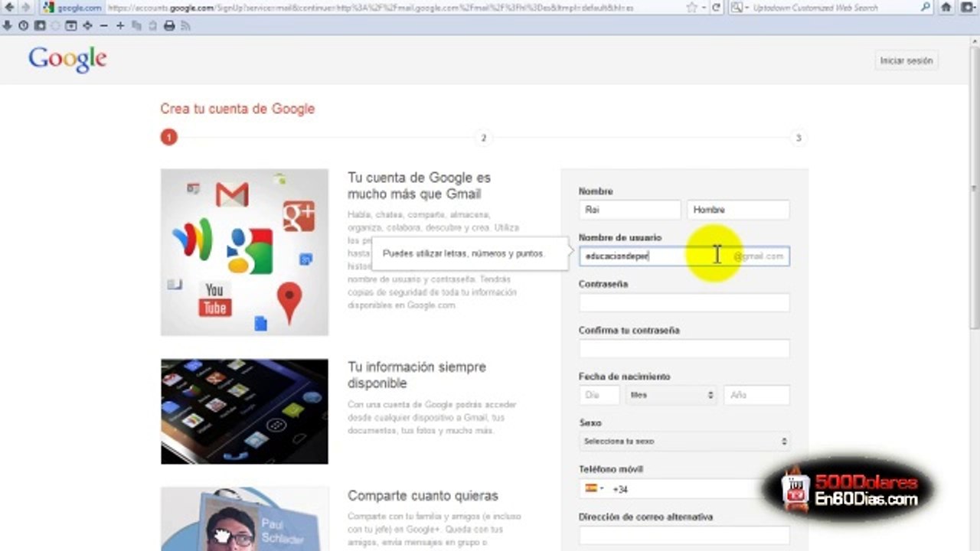
Task: Click the tablet device image
Action: coord(244,412)
